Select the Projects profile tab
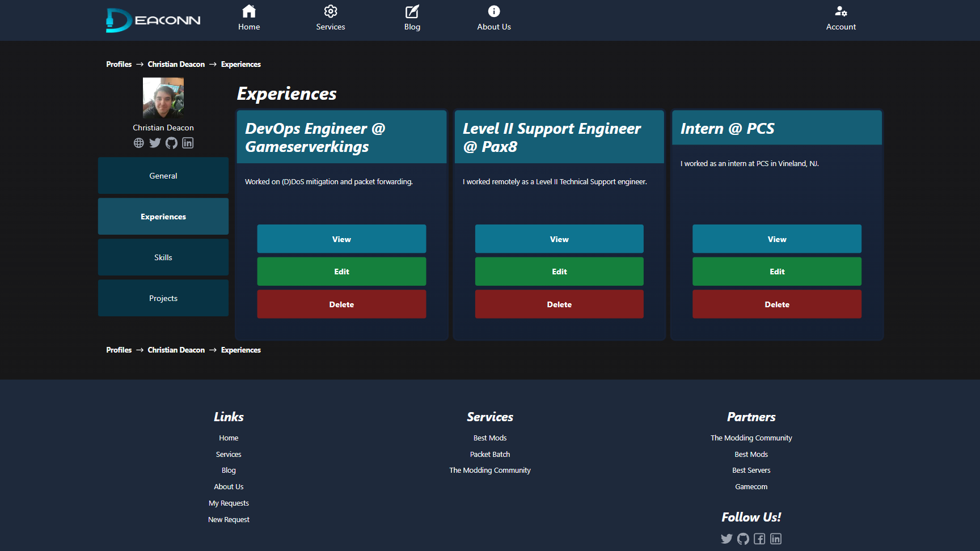Screen dimensions: 980x551 (x=163, y=298)
